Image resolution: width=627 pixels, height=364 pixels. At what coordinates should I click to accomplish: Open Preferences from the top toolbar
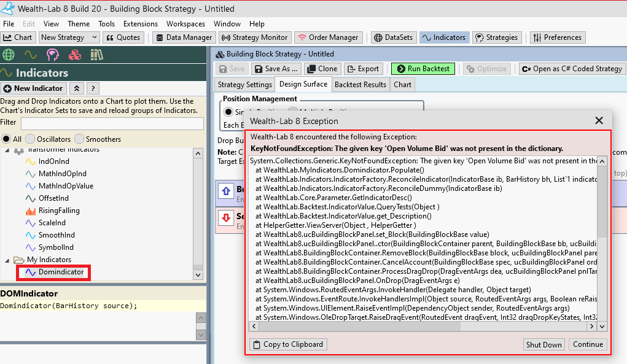(x=557, y=37)
